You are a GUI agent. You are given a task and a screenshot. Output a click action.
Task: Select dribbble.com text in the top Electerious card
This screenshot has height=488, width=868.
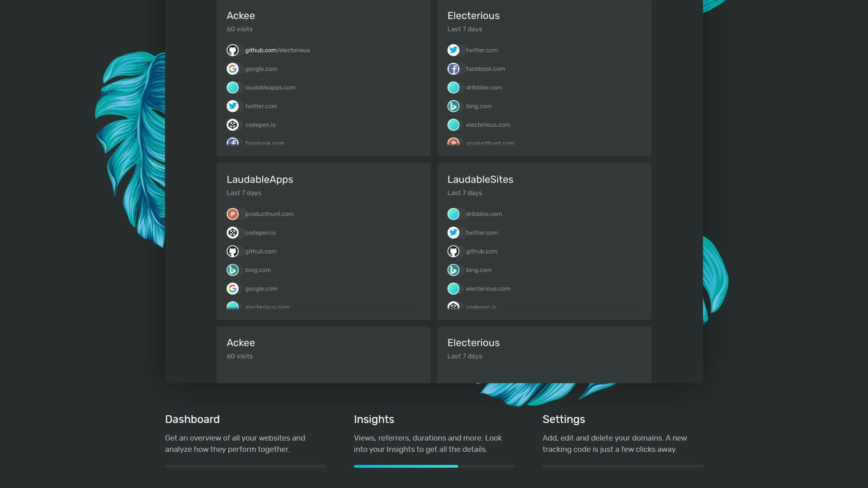484,87
